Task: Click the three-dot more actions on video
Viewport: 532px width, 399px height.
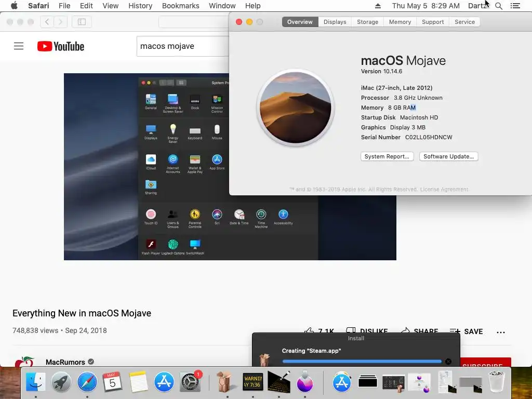Action: pyautogui.click(x=501, y=332)
